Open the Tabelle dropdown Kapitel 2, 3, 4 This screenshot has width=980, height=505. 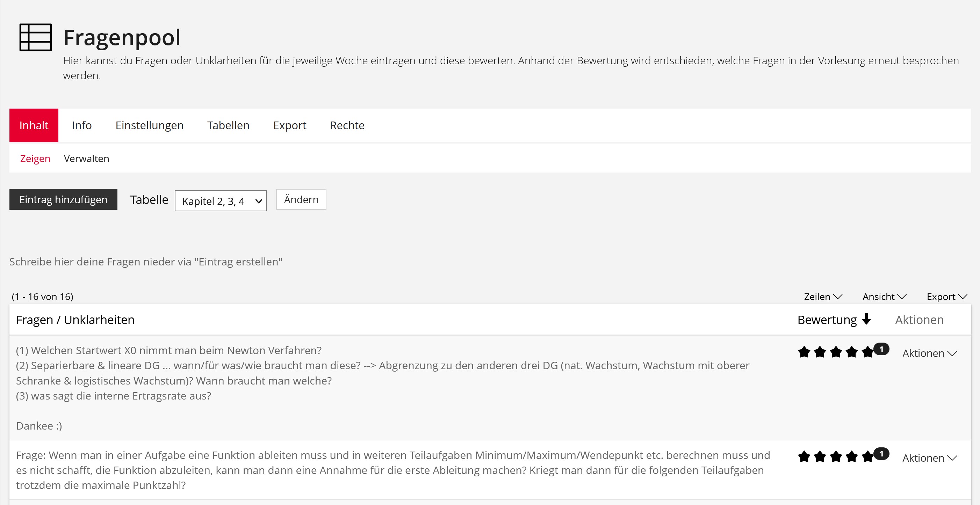221,201
